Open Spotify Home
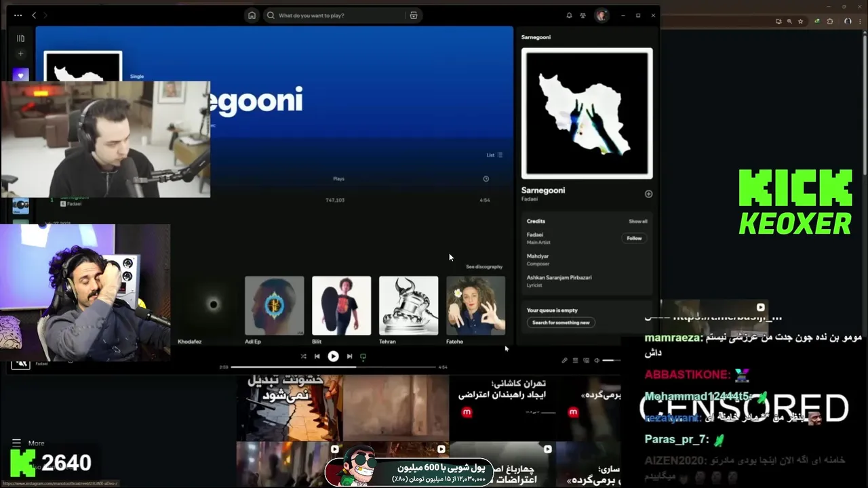The image size is (868, 488). [x=252, y=15]
